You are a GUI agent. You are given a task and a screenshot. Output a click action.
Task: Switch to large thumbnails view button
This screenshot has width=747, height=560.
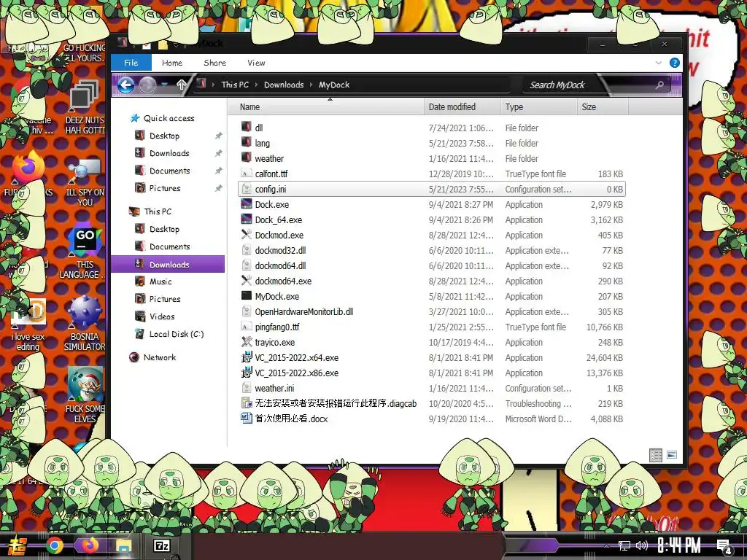point(672,455)
